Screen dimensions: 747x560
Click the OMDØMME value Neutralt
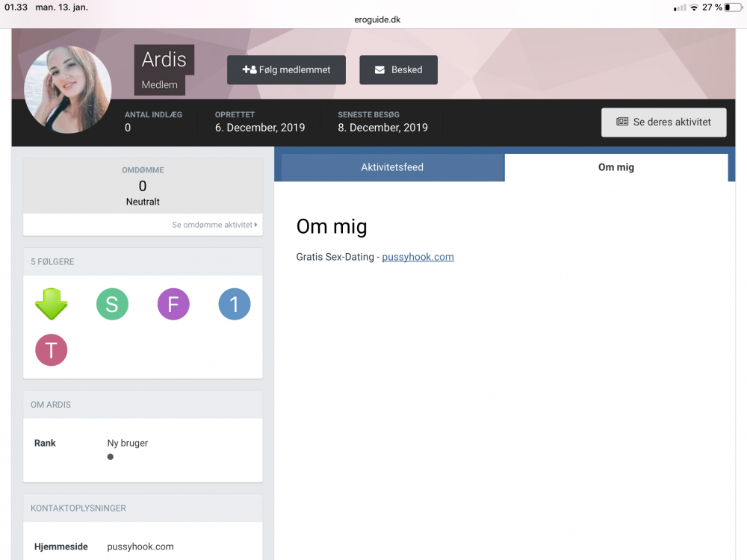pos(143,202)
